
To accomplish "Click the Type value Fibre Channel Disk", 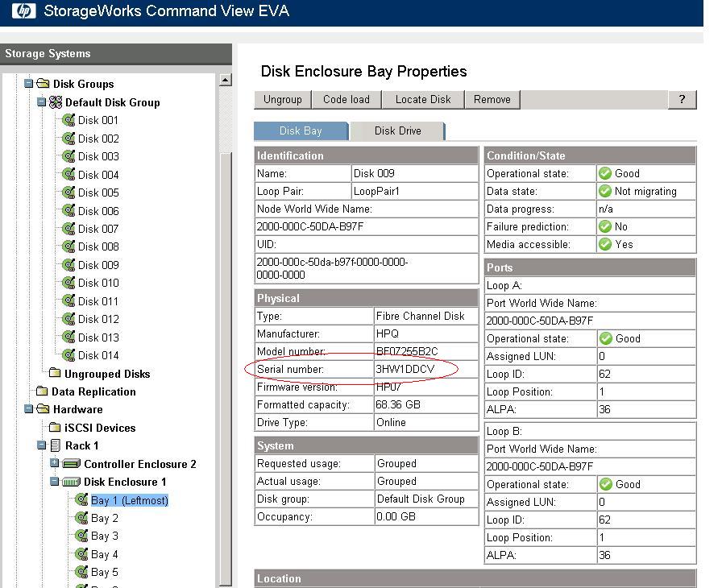I will tap(421, 316).
